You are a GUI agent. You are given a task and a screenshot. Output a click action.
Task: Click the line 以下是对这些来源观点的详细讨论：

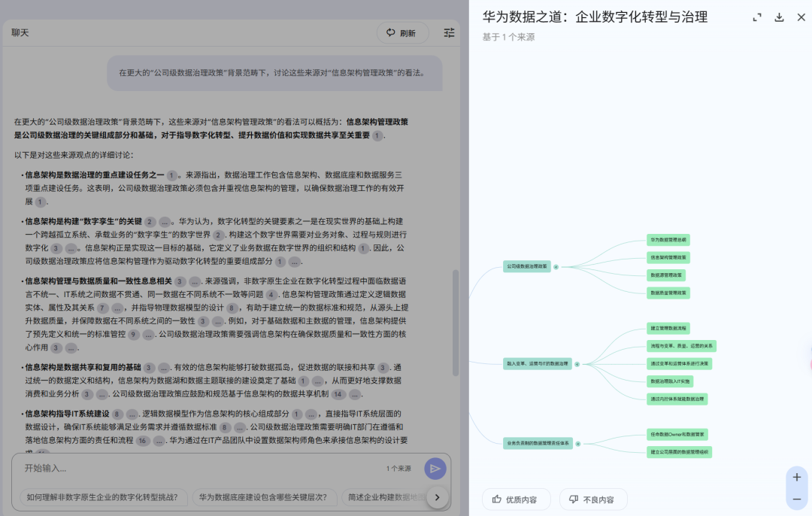click(74, 155)
